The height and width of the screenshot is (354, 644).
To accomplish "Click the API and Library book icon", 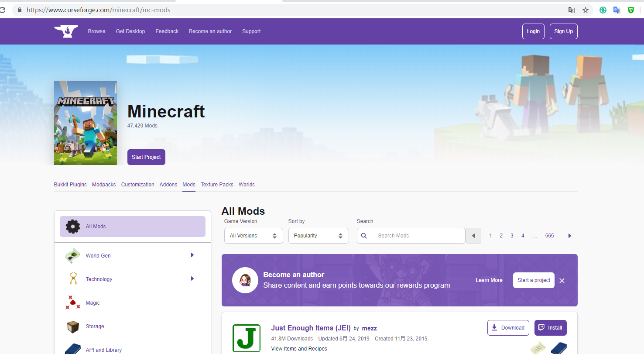I will pos(73,349).
